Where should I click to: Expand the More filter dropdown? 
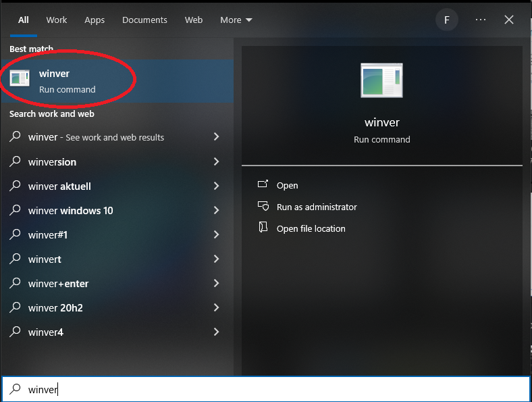[236, 20]
